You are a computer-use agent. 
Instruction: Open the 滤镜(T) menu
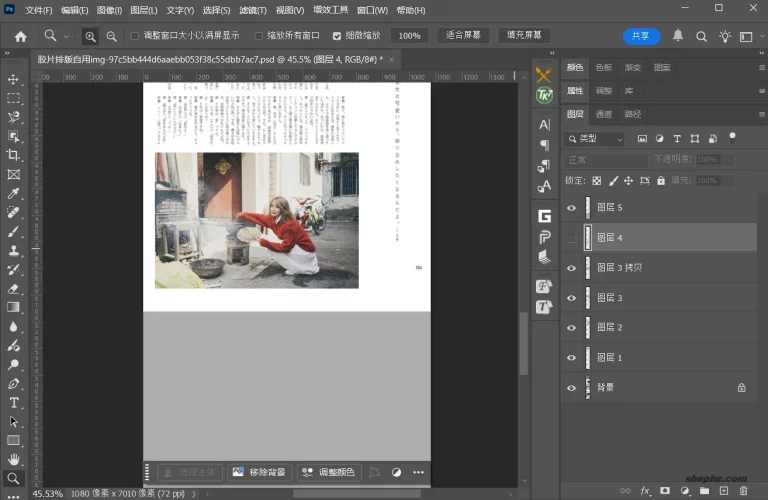click(x=252, y=10)
